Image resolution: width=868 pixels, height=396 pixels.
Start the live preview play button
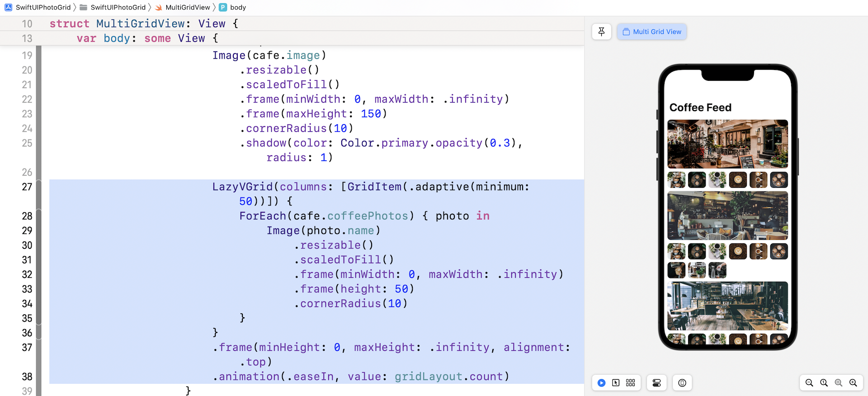click(x=601, y=383)
